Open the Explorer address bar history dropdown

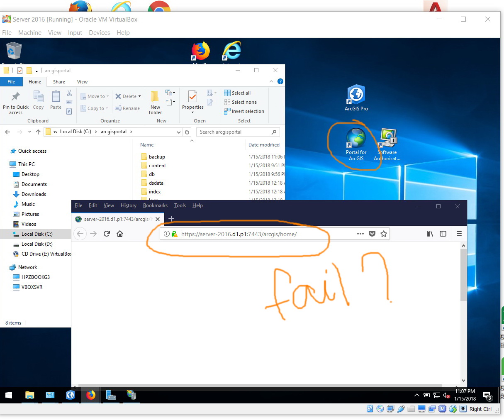point(179,132)
